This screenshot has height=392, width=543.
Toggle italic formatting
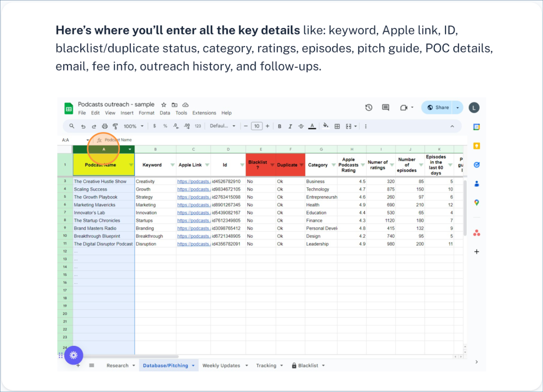[x=290, y=126]
